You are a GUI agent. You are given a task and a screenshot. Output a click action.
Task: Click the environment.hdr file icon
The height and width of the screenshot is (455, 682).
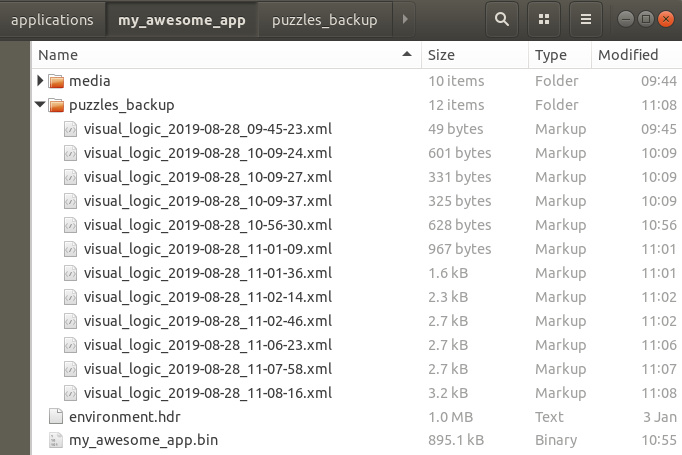point(56,416)
